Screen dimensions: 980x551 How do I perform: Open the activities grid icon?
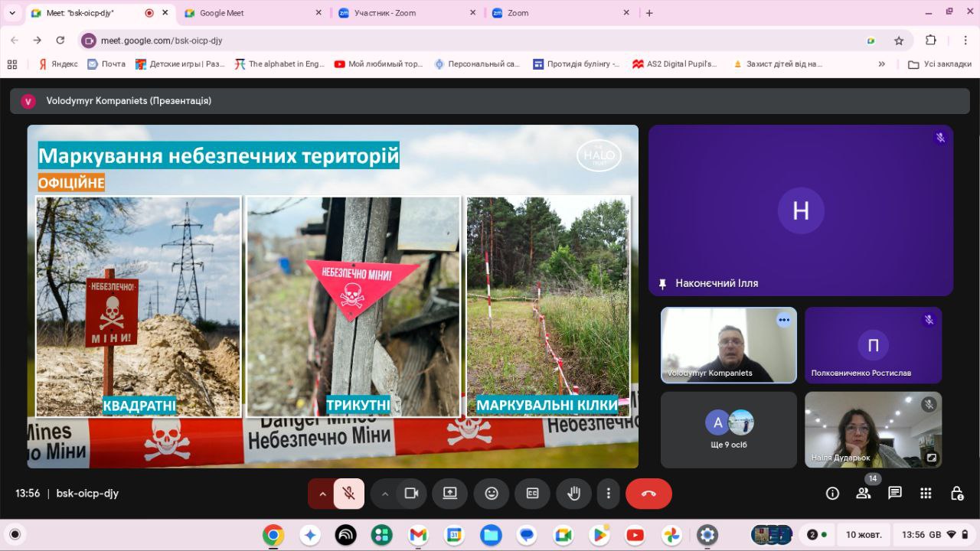click(926, 494)
